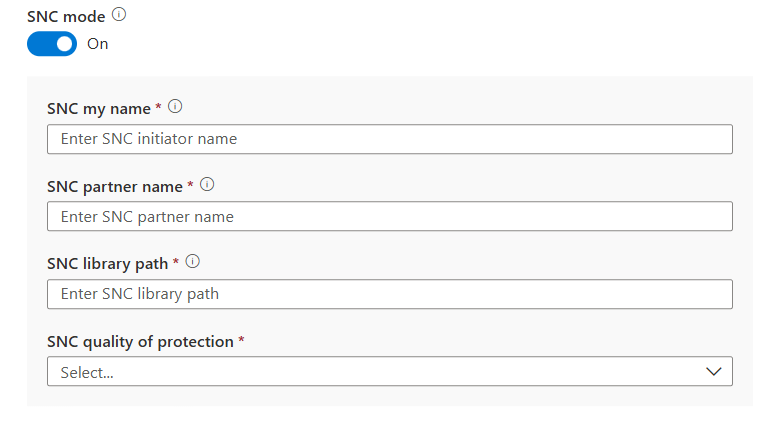This screenshot has width=774, height=423.
Task: Turn off the SNC mode toggle switch
Action: click(x=52, y=44)
